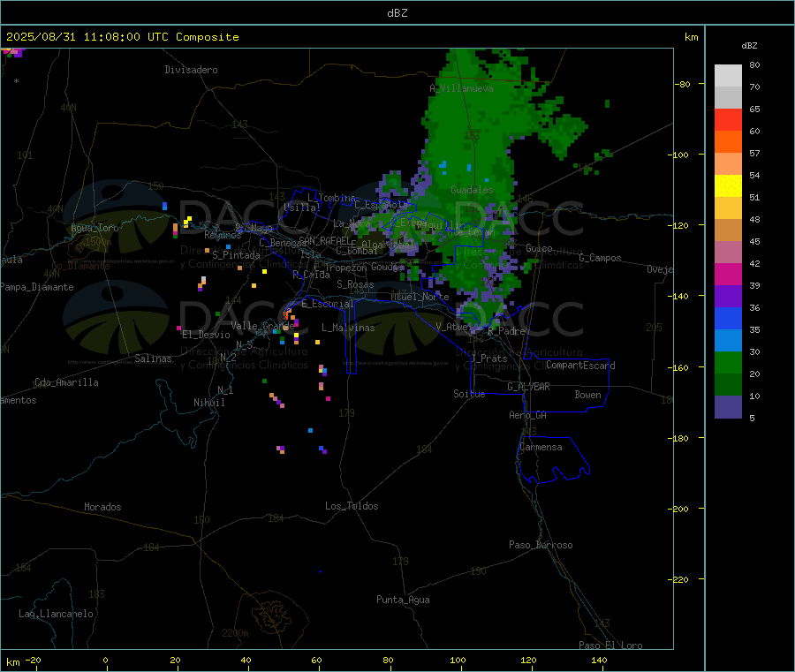
Task: Click the "80" value atop the legend
Action: pyautogui.click(x=754, y=64)
